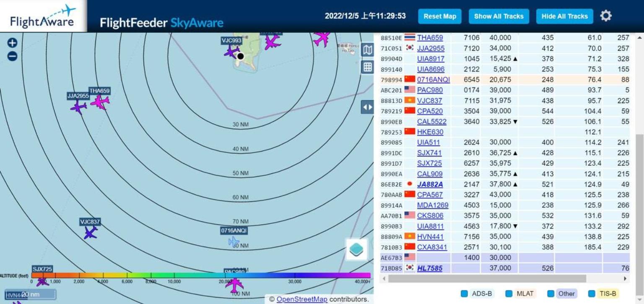Image resolution: width=644 pixels, height=304 pixels.
Task: Click the folded map view icon
Action: coord(367,50)
